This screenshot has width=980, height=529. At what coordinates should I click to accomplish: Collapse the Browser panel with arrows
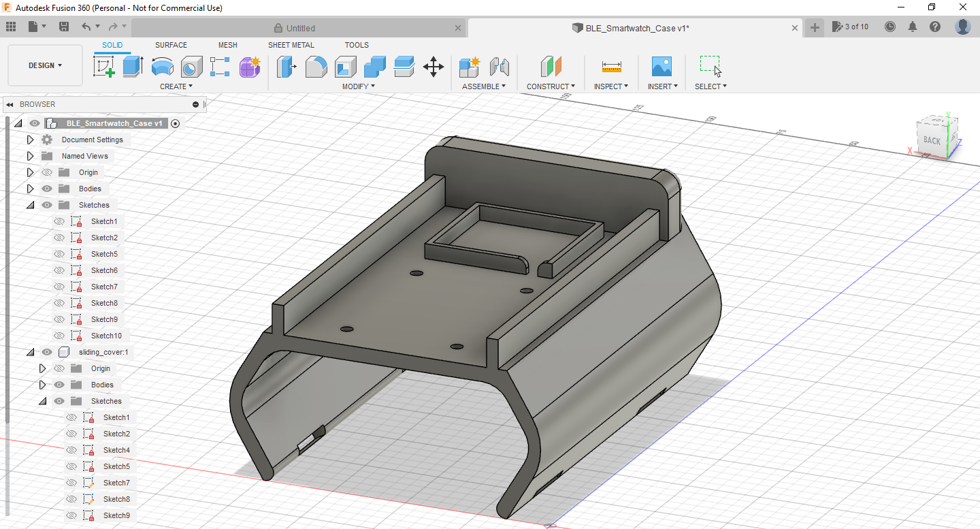10,104
